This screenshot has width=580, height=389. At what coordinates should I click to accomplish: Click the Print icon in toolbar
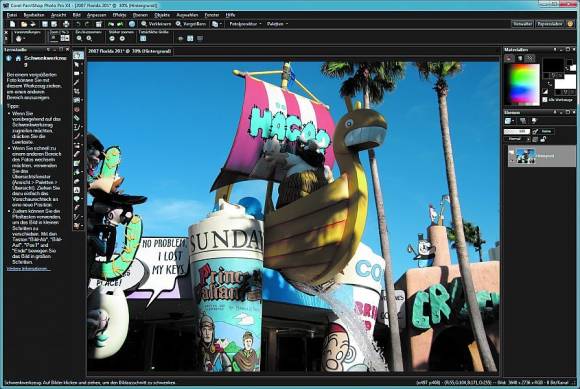click(66, 24)
